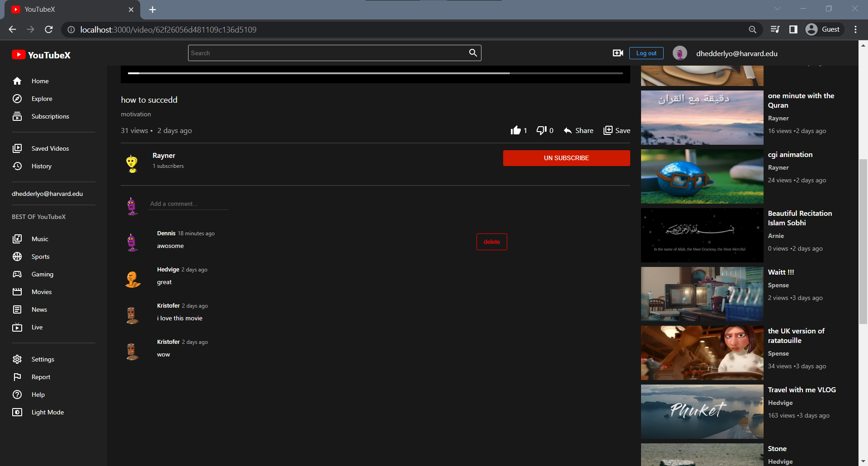Click the '1 subscribers' text

click(168, 166)
